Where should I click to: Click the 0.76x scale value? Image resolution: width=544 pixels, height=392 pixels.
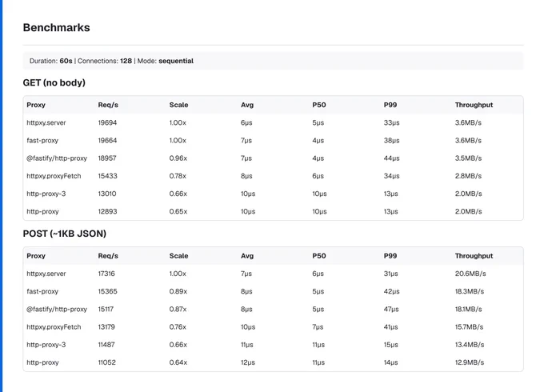[178, 326]
